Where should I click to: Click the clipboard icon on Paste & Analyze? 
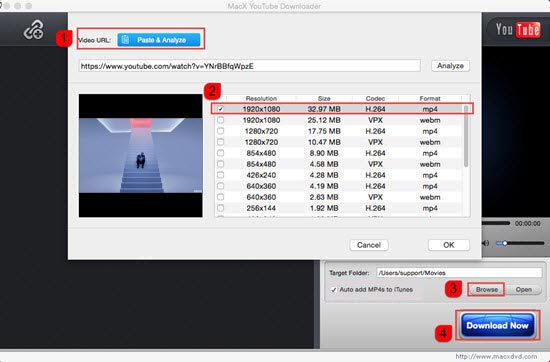(x=125, y=40)
